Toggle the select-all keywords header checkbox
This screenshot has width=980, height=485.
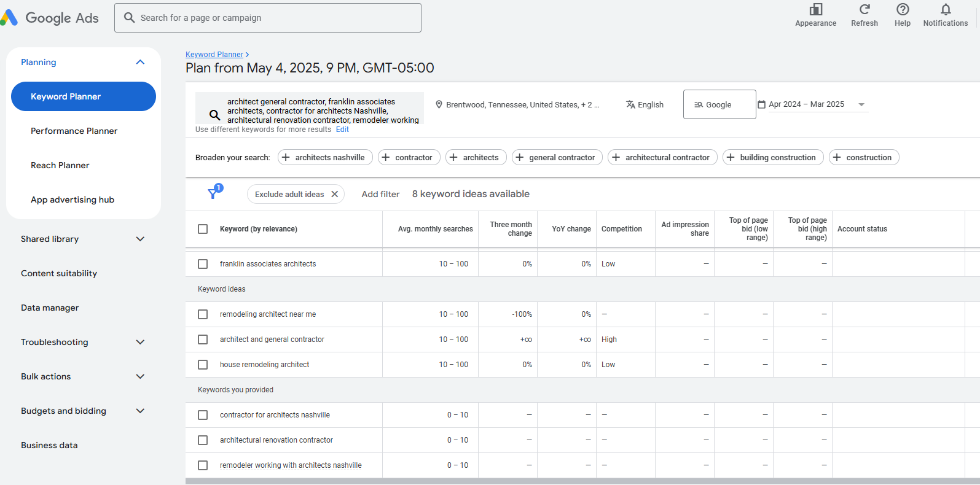[x=203, y=229]
